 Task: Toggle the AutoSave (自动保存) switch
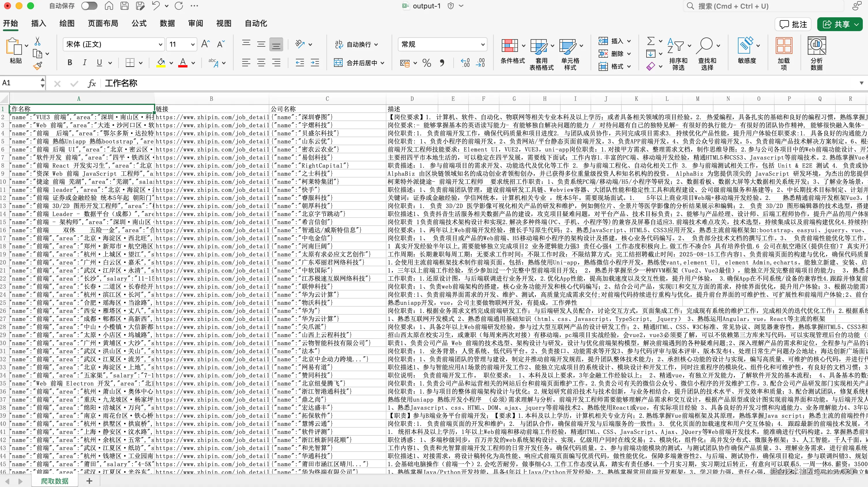[x=89, y=6]
